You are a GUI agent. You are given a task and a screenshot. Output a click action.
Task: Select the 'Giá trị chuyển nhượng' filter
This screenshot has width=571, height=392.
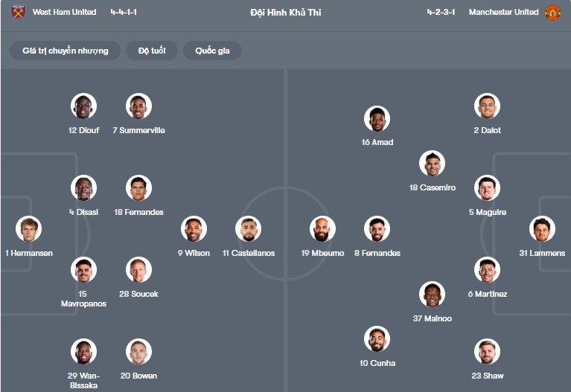[66, 51]
